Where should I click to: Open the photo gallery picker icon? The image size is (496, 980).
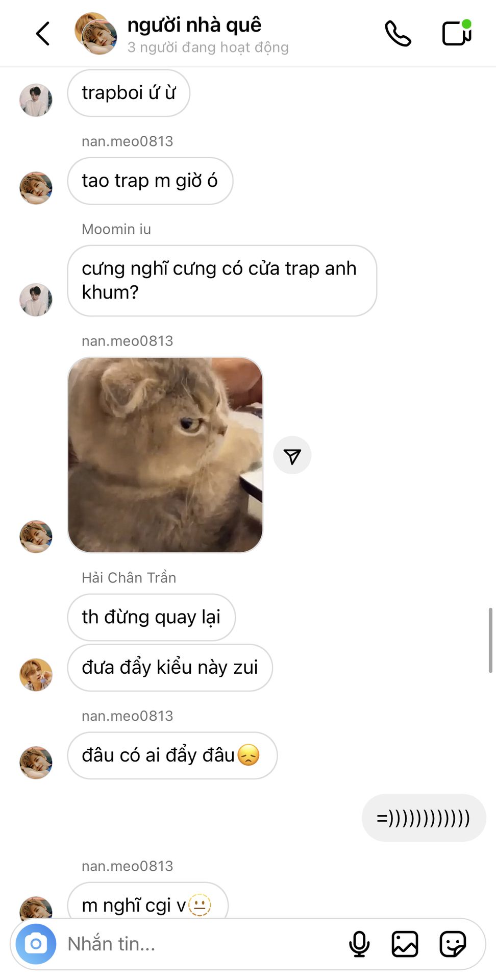(405, 944)
